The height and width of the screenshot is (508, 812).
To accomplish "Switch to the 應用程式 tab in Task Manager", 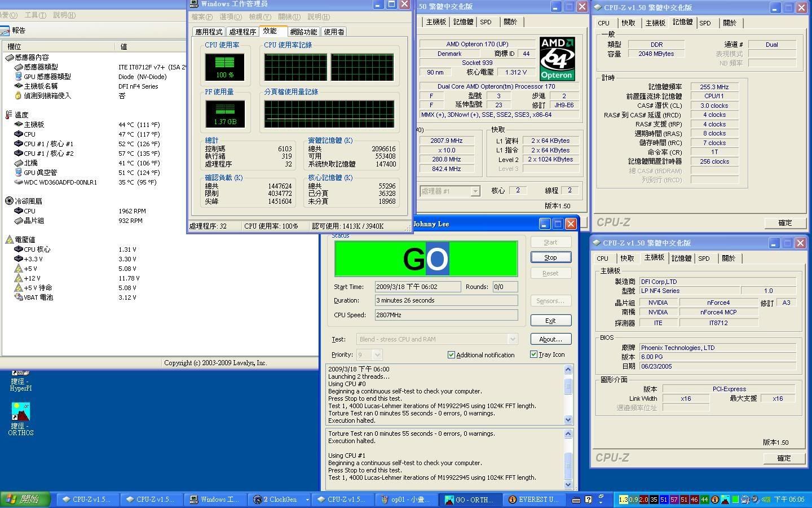I will tap(209, 32).
